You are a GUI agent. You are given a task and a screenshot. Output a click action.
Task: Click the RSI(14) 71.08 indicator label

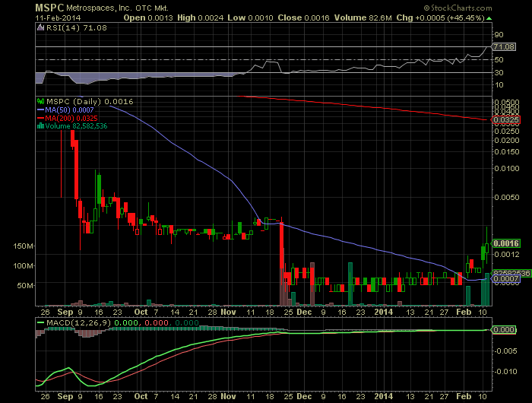pyautogui.click(x=76, y=28)
